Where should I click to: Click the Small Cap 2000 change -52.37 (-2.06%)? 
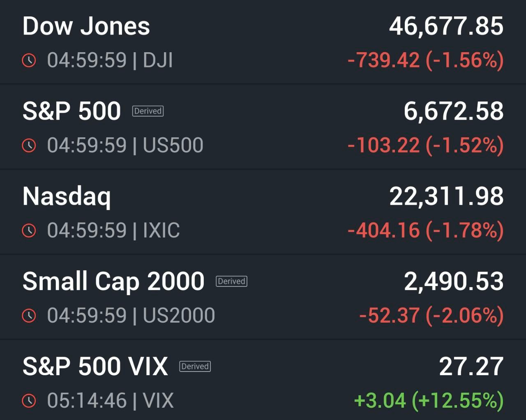point(431,315)
